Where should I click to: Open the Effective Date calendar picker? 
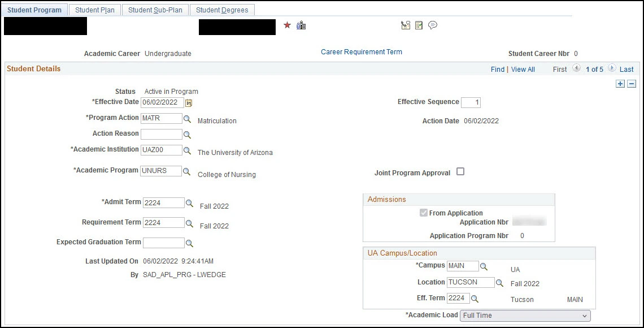[x=189, y=103]
